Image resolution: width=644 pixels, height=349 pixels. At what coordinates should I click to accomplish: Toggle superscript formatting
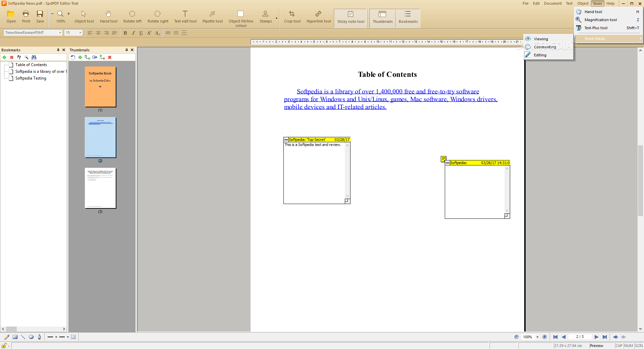pos(149,33)
